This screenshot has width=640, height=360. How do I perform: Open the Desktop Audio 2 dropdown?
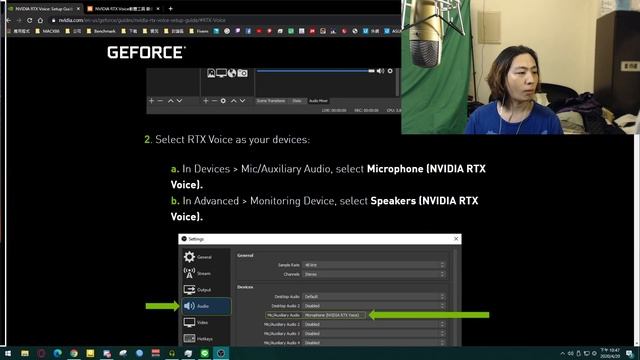374,306
